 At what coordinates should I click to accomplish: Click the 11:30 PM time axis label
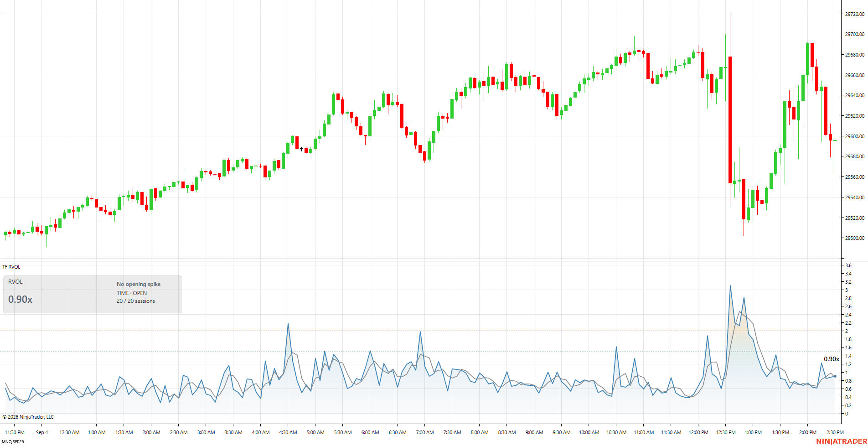tap(15, 432)
